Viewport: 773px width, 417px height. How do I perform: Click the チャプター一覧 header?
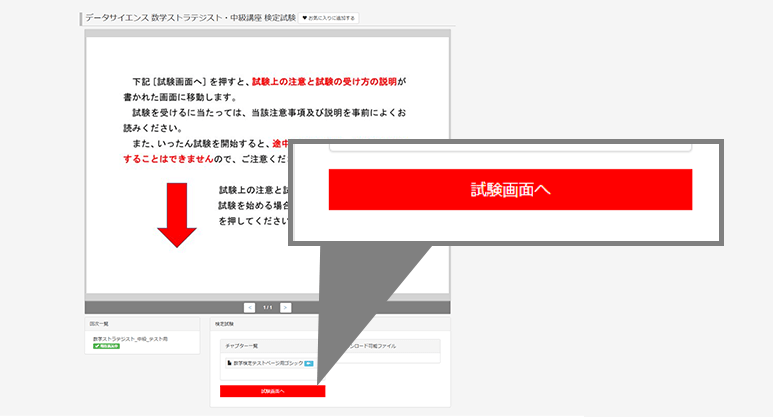point(241,346)
